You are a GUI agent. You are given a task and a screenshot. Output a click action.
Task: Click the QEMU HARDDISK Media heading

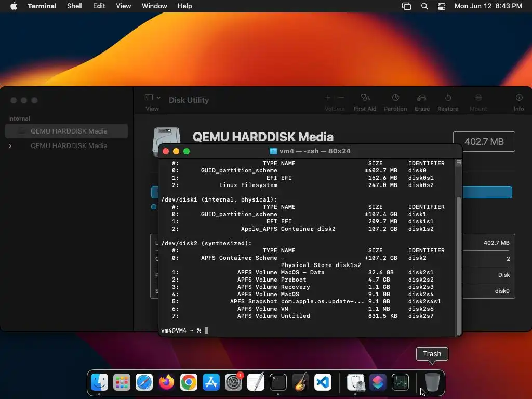263,137
